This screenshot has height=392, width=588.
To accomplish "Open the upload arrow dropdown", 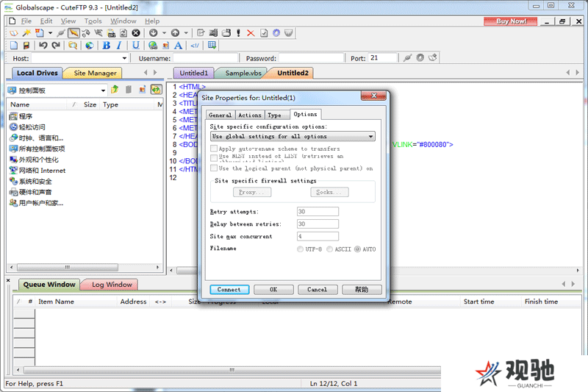I will click(x=186, y=33).
